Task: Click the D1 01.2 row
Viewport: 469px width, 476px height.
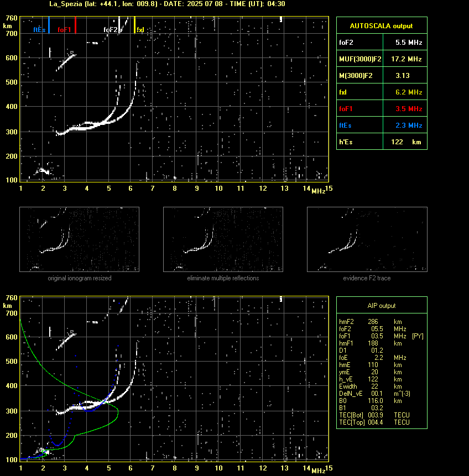Action: click(x=361, y=351)
